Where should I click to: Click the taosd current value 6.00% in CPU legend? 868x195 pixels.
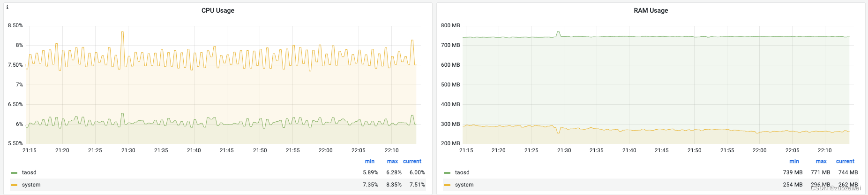(x=417, y=173)
